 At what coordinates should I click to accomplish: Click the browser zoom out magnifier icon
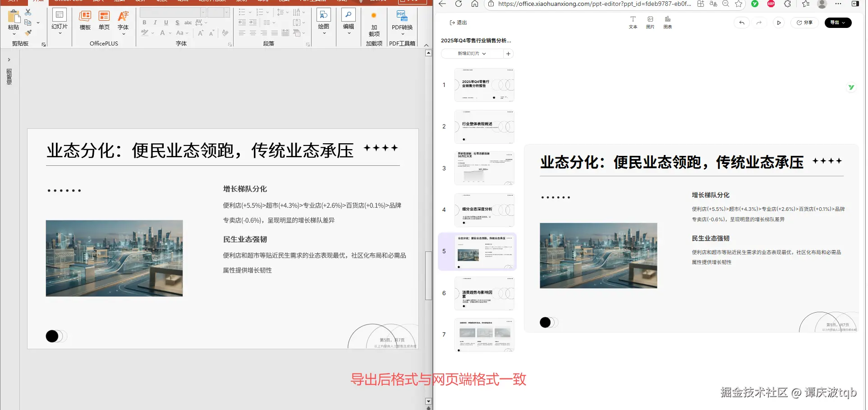[726, 4]
